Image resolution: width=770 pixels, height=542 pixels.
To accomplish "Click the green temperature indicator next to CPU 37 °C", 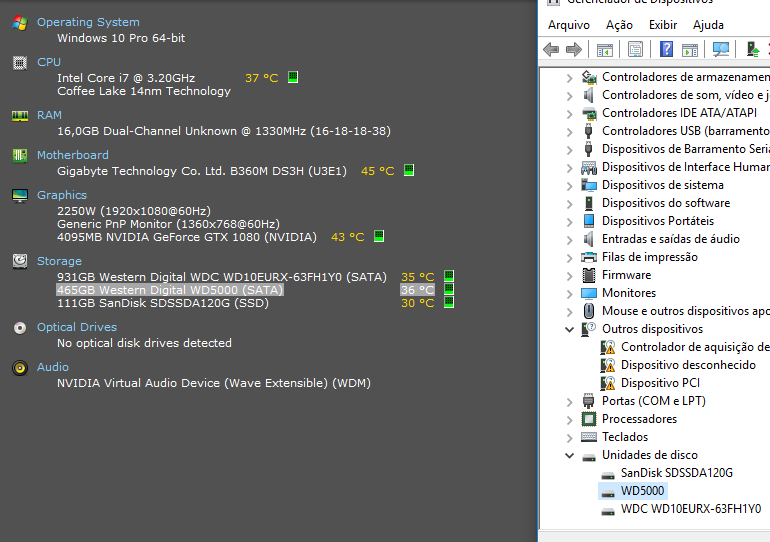I will click(293, 77).
